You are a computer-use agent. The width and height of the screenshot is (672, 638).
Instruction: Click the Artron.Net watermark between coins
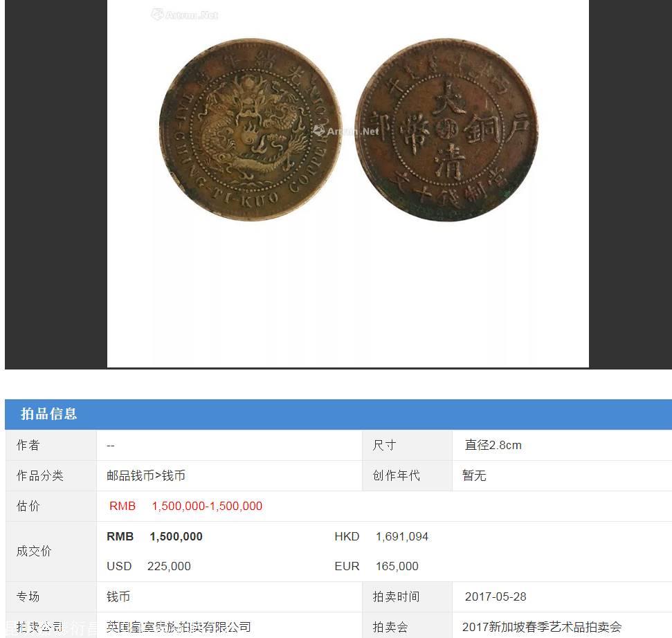pyautogui.click(x=346, y=131)
